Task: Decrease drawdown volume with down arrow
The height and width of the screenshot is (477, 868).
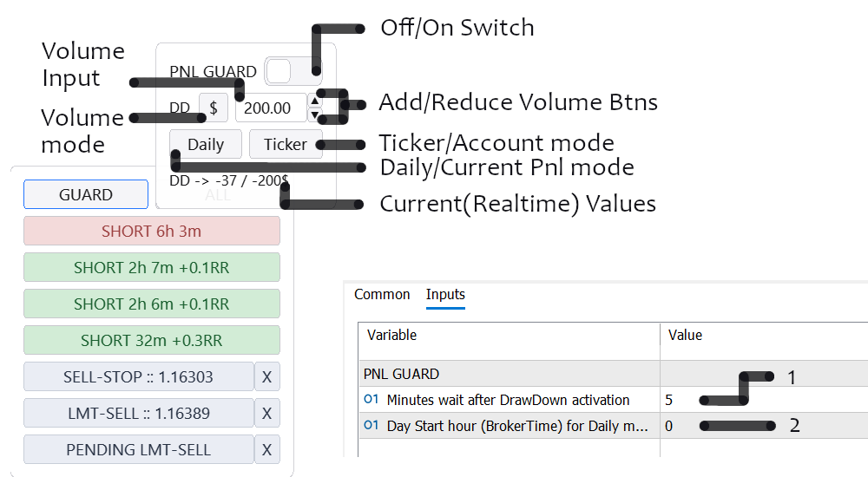Action: point(314,115)
